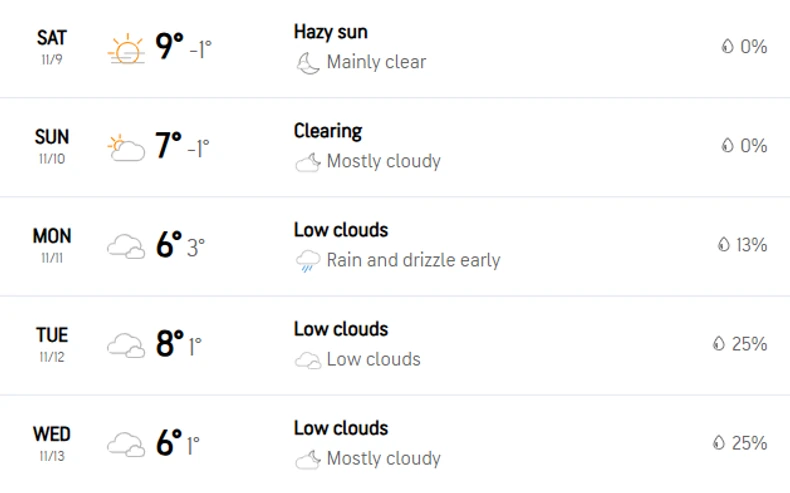
Task: Click the small cloud icon next to Tuesday night's Low clouds
Action: 307,360
